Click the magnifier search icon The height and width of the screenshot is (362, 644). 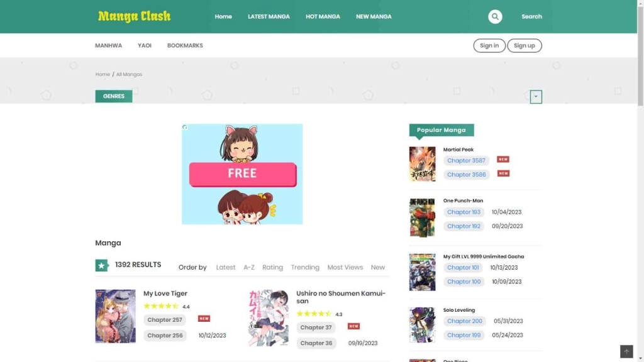click(x=495, y=16)
